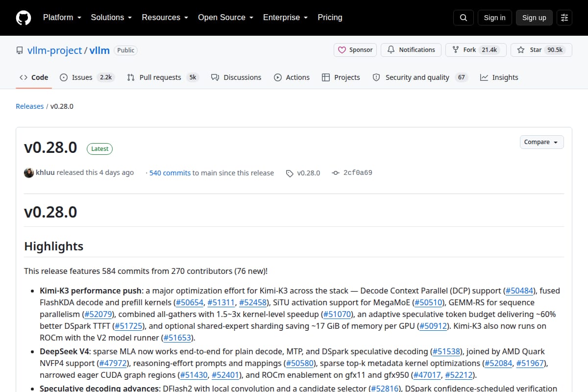Open pull request #50654
Image resolution: width=588 pixels, height=392 pixels.
(189, 302)
